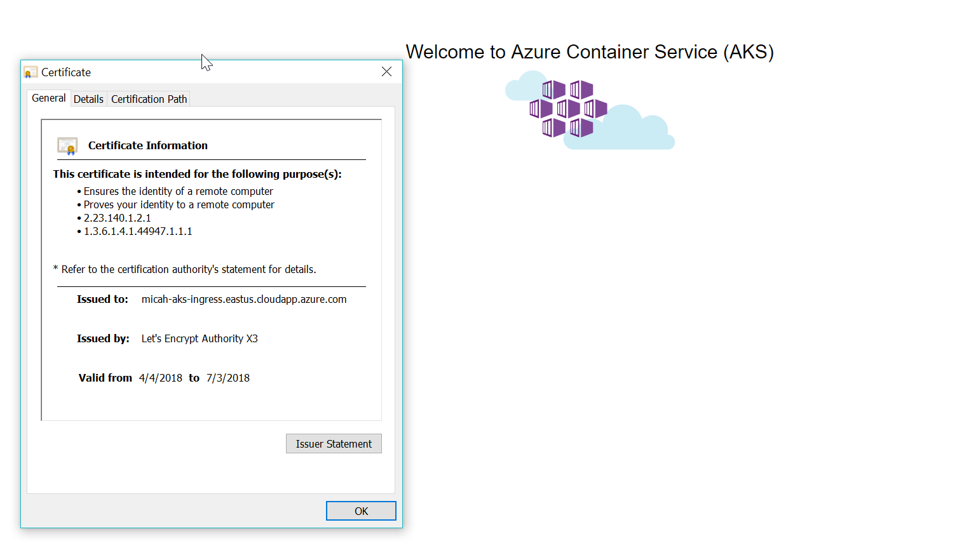Click the 'Issued to:' label
Image resolution: width=957 pixels, height=560 pixels.
[102, 299]
